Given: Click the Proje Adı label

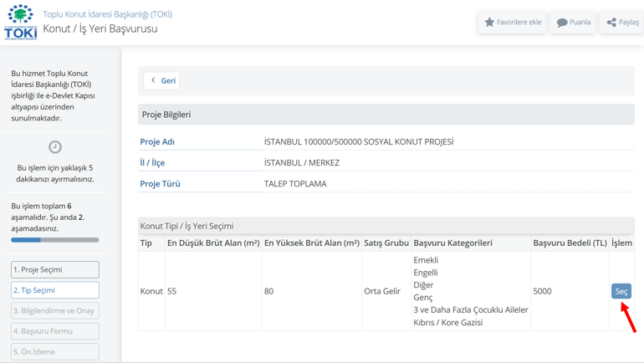Looking at the screenshot, I should pos(157,142).
